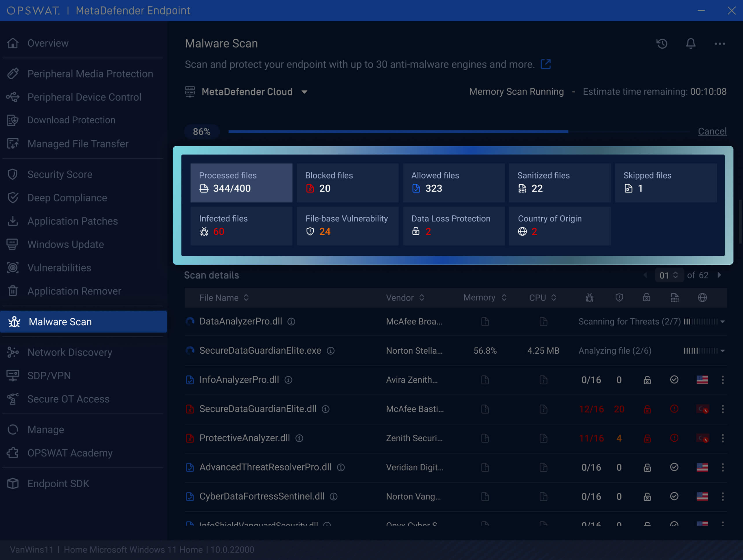Click the external link icon beside description
Viewport: 743px width, 560px height.
point(545,64)
